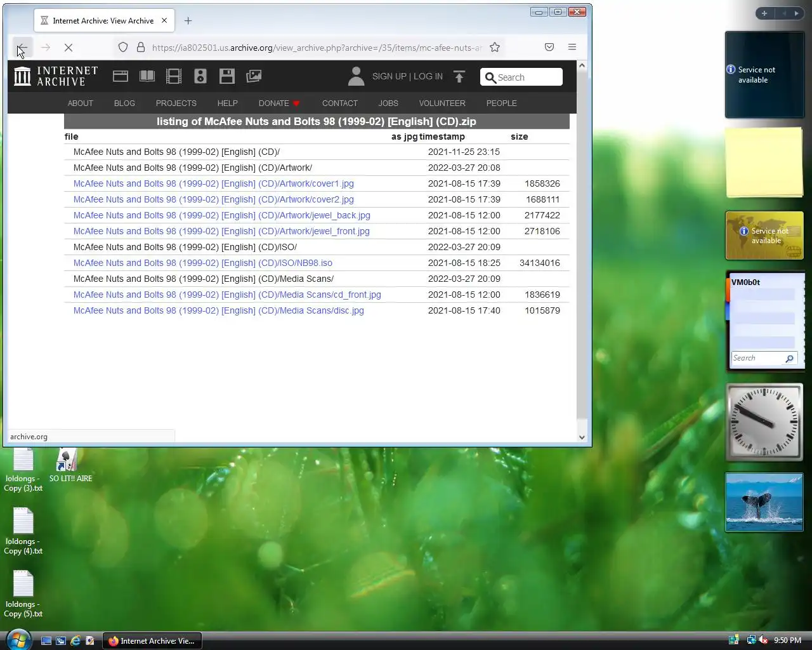The width and height of the screenshot is (812, 650).
Task: Open BLOG menu item
Action: coord(124,103)
